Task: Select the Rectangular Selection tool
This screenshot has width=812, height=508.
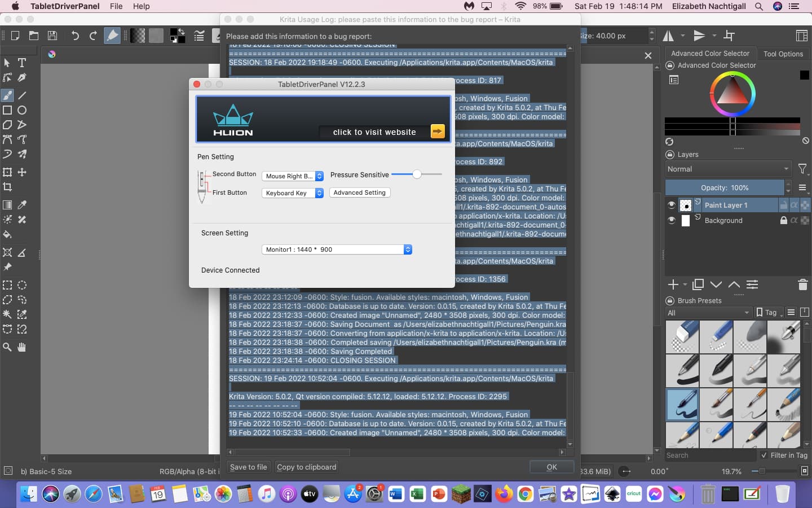Action: (7, 285)
